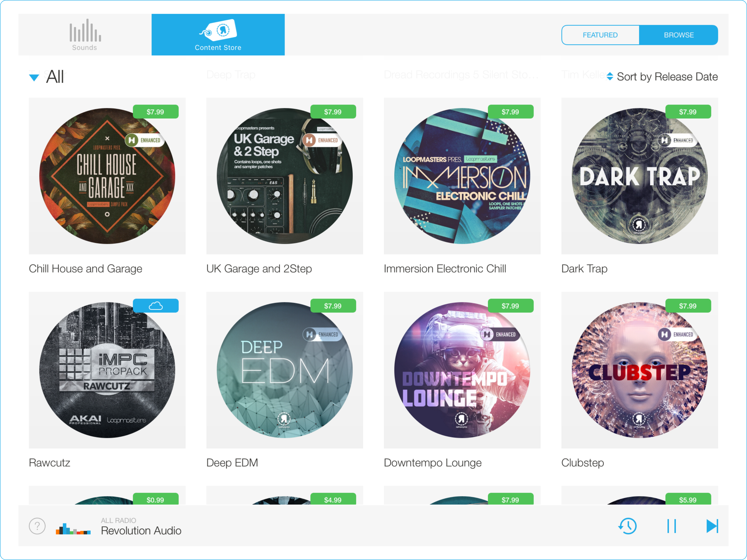Select the Clubstep pack title
Screen dimensions: 747x560
582,462
